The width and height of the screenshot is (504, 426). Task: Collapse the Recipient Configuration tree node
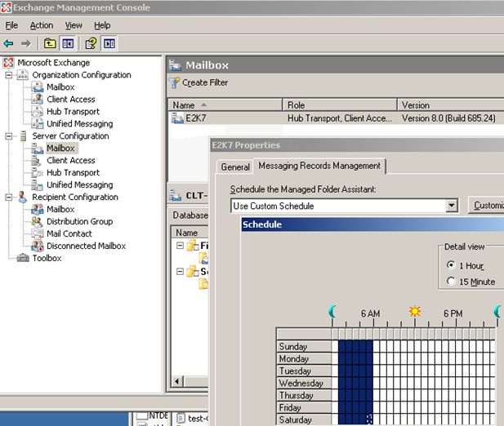coord(9,197)
